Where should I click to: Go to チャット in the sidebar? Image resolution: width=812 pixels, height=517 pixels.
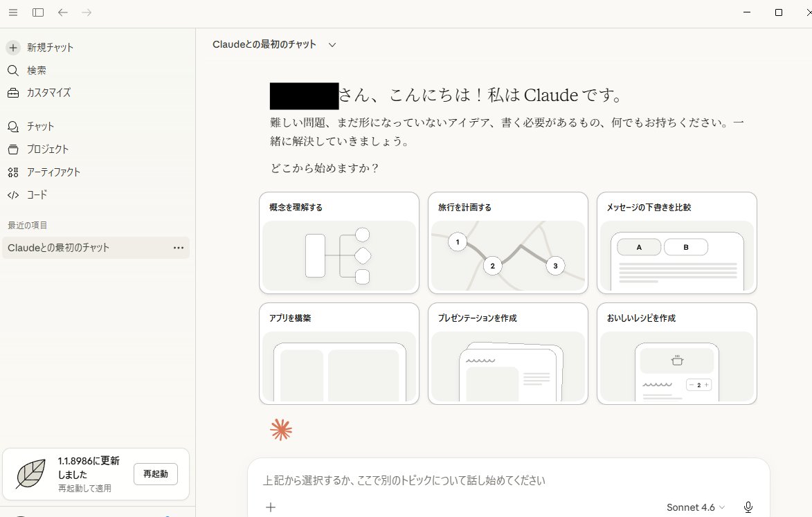pos(40,126)
